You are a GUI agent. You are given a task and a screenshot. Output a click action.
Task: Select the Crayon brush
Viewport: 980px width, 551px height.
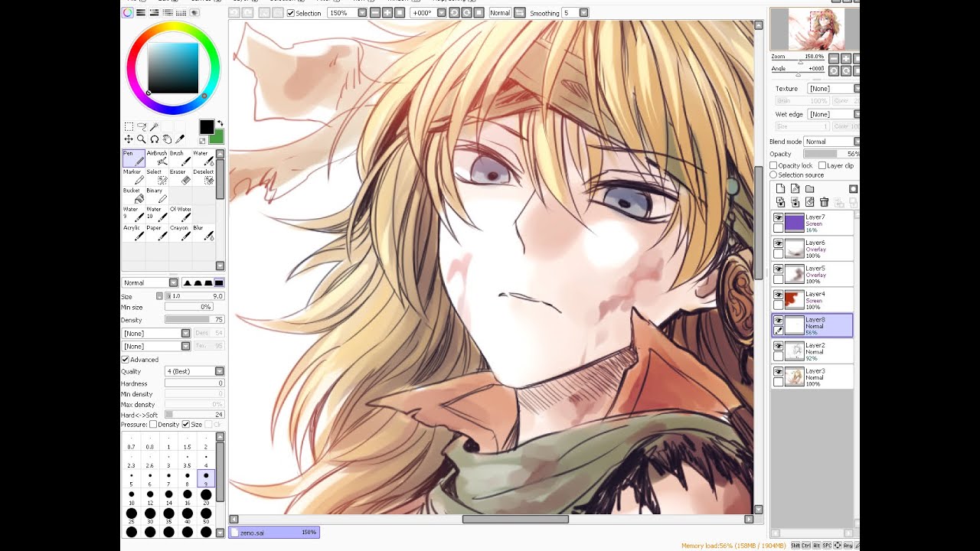(180, 233)
